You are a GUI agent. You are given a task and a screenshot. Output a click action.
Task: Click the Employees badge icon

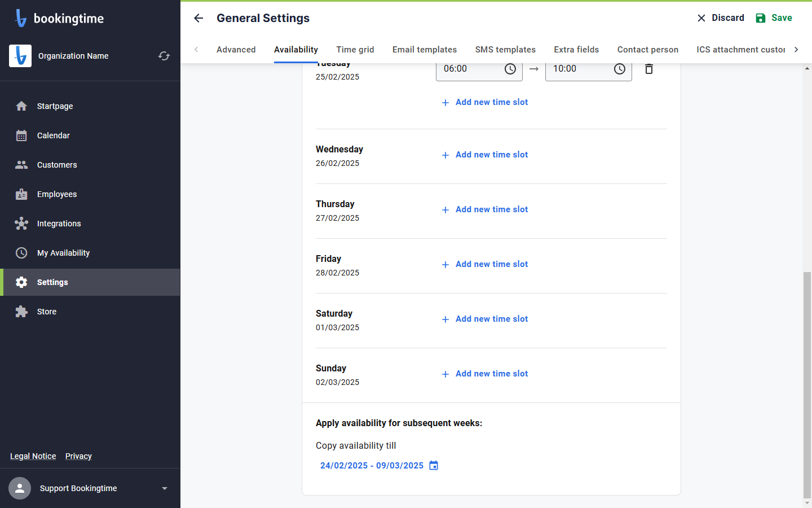pos(21,194)
